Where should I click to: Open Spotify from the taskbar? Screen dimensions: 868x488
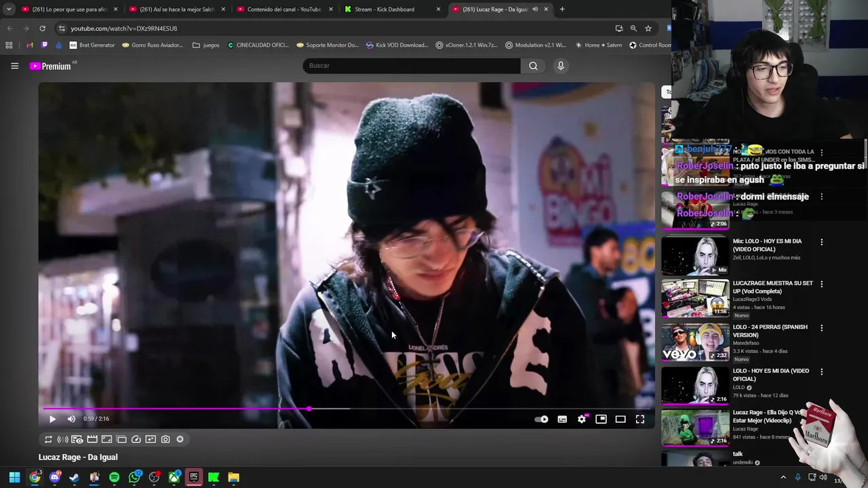coord(114,477)
